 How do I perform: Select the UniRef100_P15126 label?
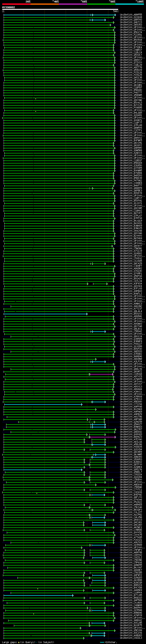coord(131,72)
